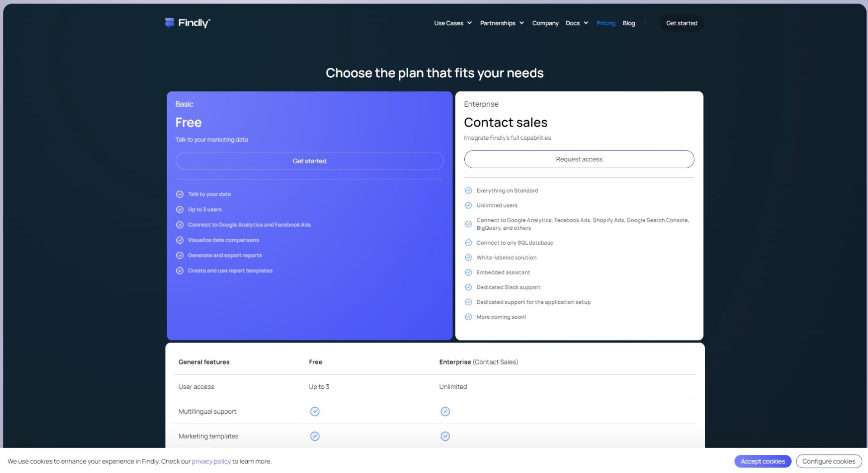
Task: Expand the Docs dropdown menu
Action: 576,23
